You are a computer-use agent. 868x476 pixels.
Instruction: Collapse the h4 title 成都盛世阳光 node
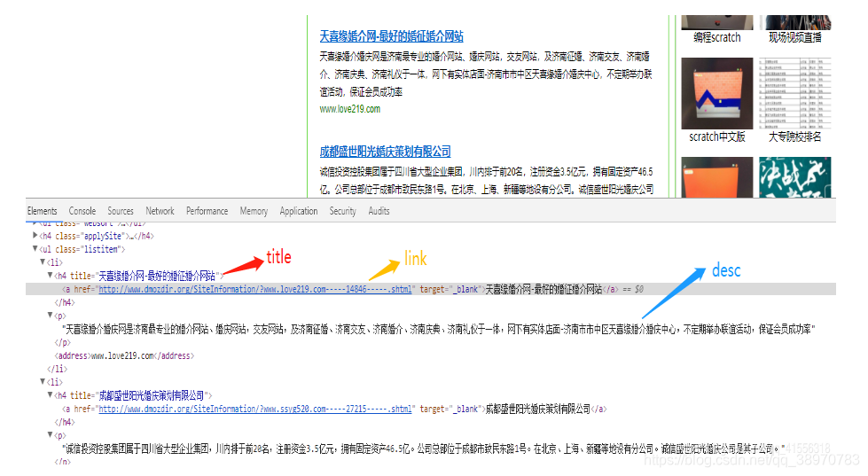tap(50, 394)
